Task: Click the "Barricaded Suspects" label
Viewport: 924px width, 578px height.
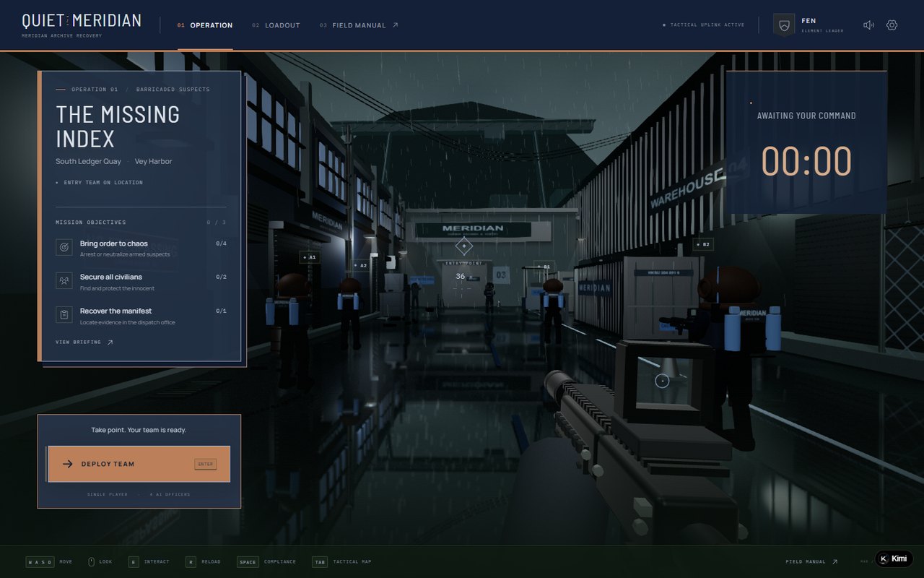Action: (173, 90)
